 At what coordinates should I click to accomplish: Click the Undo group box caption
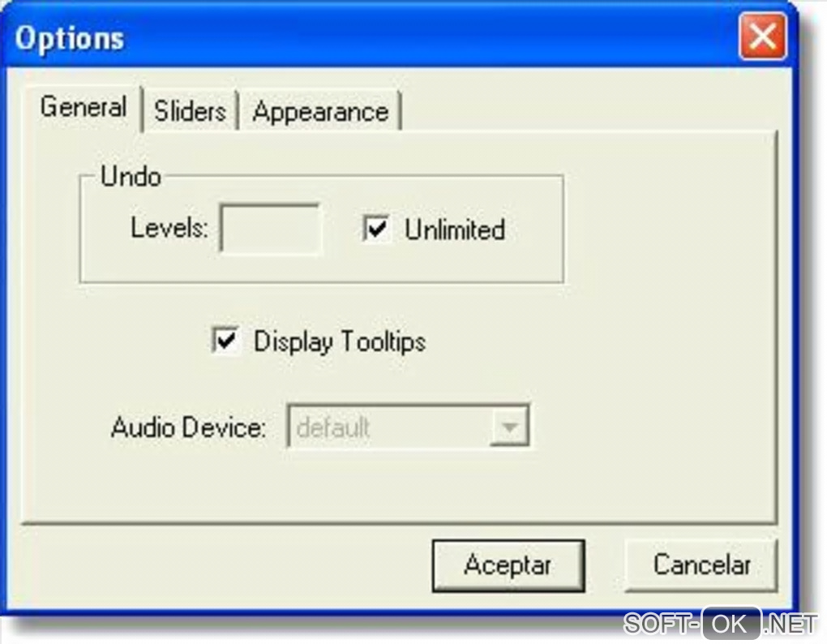[x=131, y=176]
